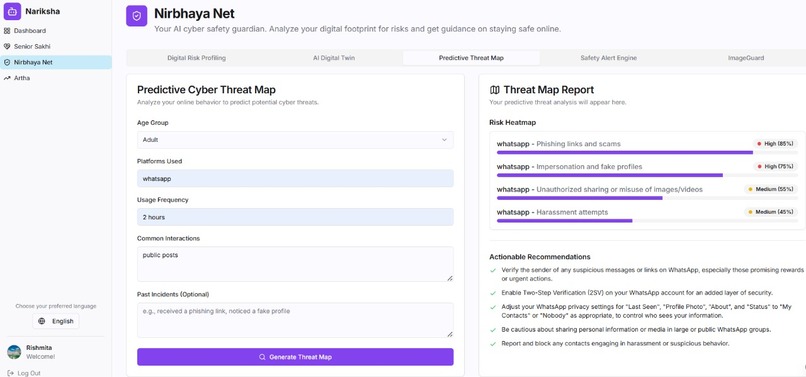
Task: Open Artha from the sidebar
Action: pos(56,78)
